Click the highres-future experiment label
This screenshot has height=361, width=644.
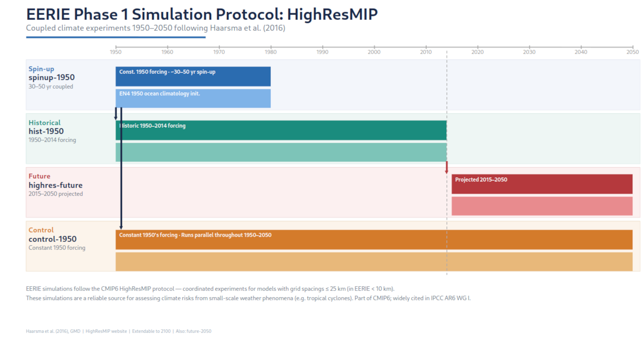55,185
